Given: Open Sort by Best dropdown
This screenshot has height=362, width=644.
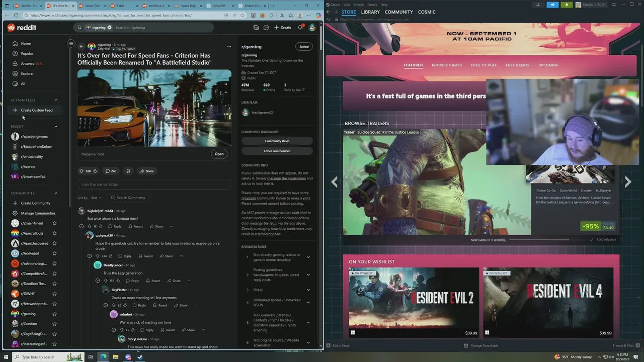Looking at the screenshot, I should (x=96, y=198).
